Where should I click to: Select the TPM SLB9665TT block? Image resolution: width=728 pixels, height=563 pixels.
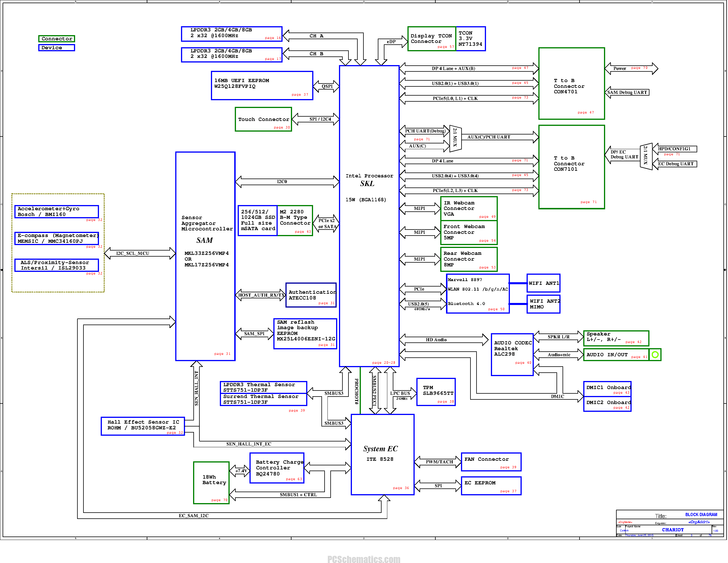[436, 392]
